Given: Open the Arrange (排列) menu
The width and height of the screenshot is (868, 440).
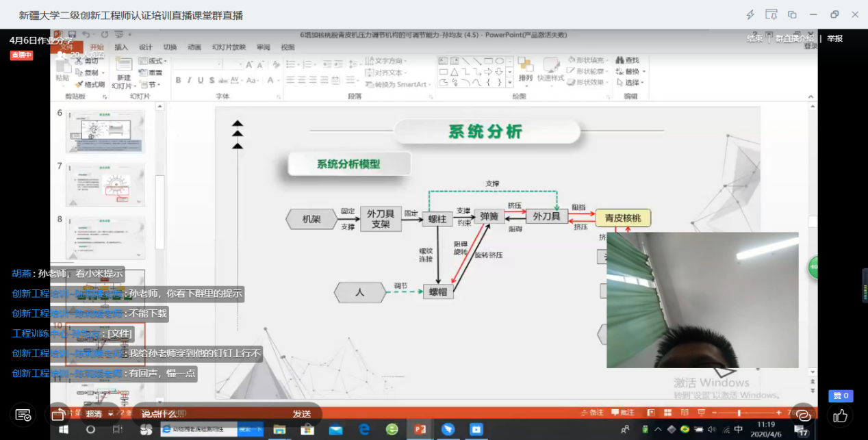Looking at the screenshot, I should point(525,70).
